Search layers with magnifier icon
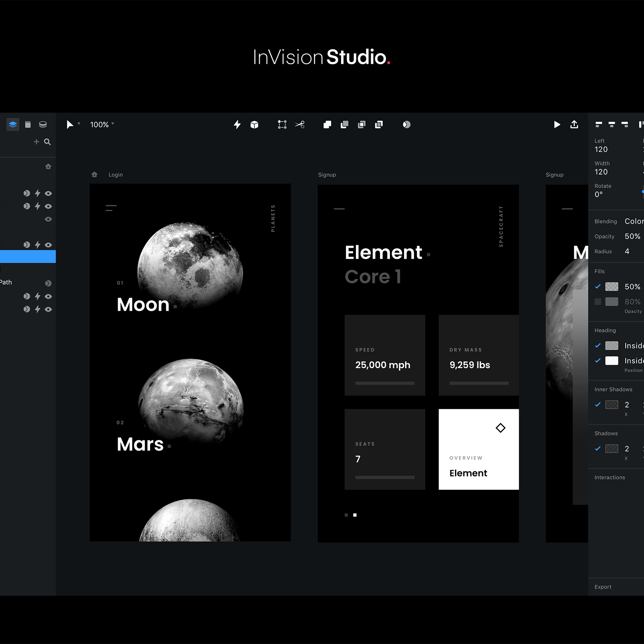This screenshot has width=644, height=644. pos(47,142)
